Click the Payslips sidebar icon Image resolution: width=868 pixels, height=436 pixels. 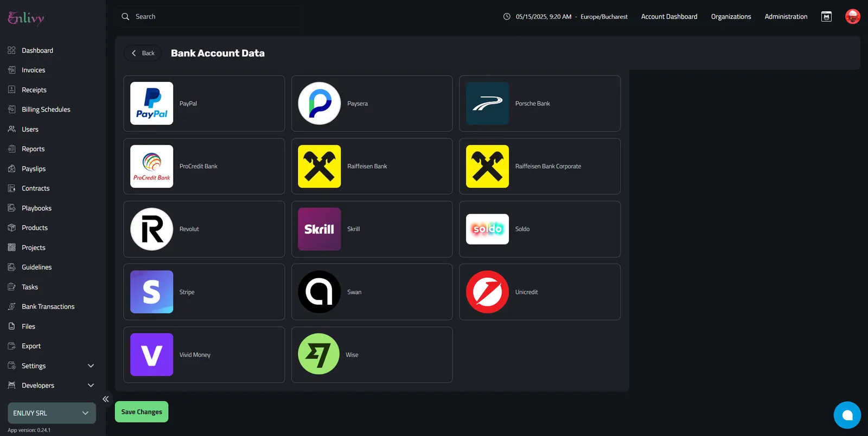coord(11,169)
